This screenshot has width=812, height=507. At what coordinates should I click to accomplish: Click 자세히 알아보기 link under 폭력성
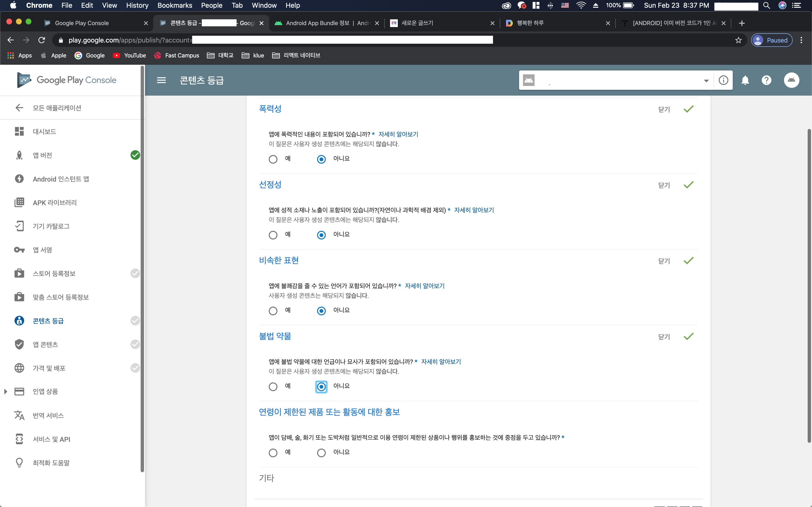pyautogui.click(x=398, y=134)
